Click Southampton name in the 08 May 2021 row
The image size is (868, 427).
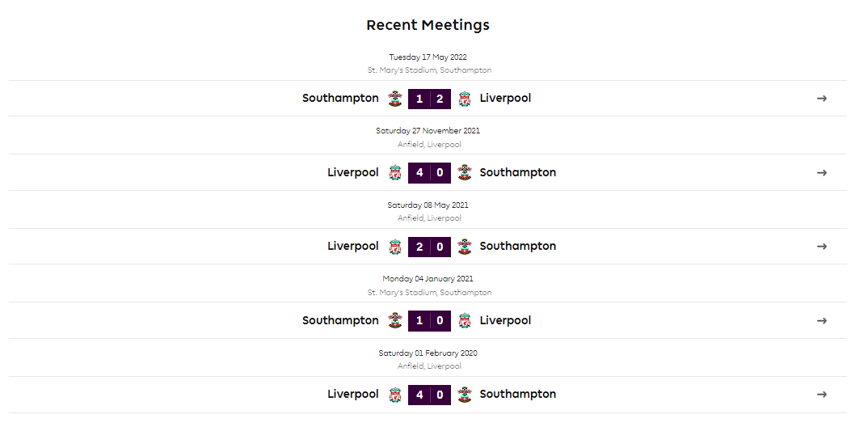(517, 246)
